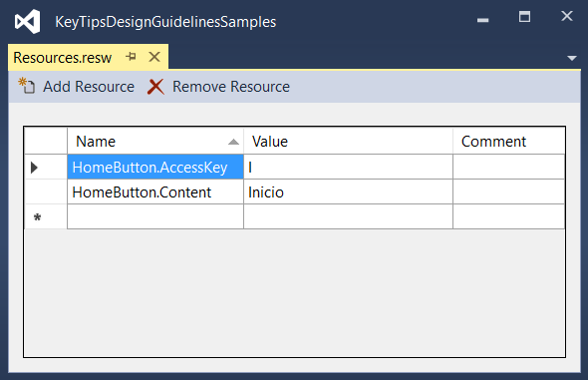Image resolution: width=588 pixels, height=380 pixels.
Task: Select the HomeButton.Content row header
Action: tap(46, 192)
